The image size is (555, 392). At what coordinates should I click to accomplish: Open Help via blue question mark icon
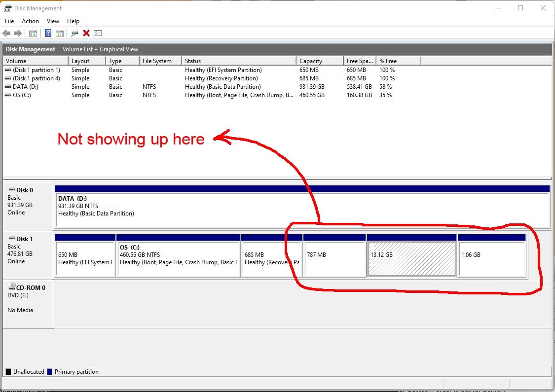(48, 33)
